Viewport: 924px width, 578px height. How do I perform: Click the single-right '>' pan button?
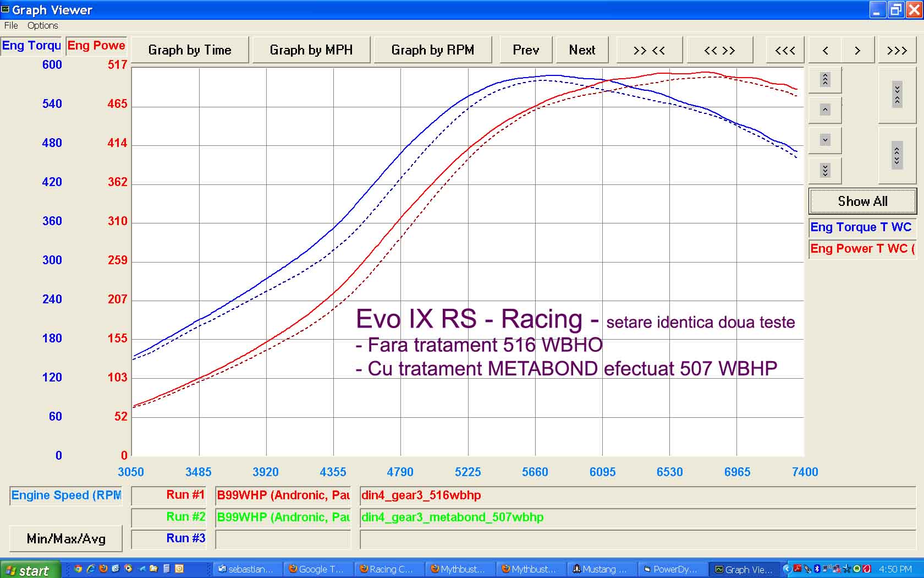click(x=857, y=50)
